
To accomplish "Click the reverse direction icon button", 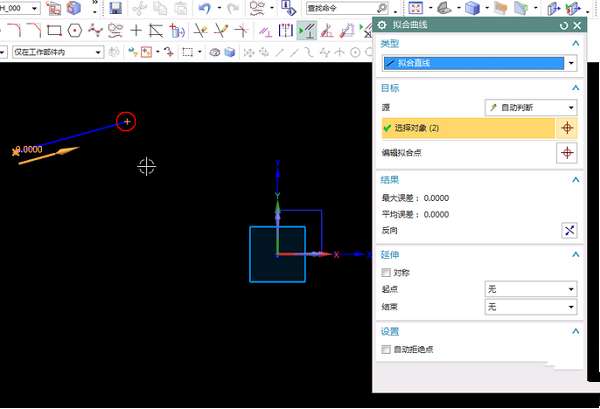I will coord(569,230).
